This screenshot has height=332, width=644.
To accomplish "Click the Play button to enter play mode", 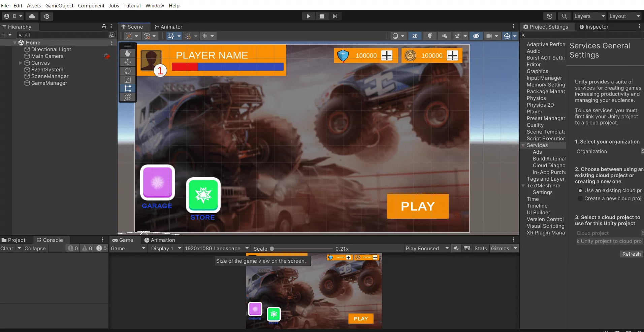I will coord(308,16).
